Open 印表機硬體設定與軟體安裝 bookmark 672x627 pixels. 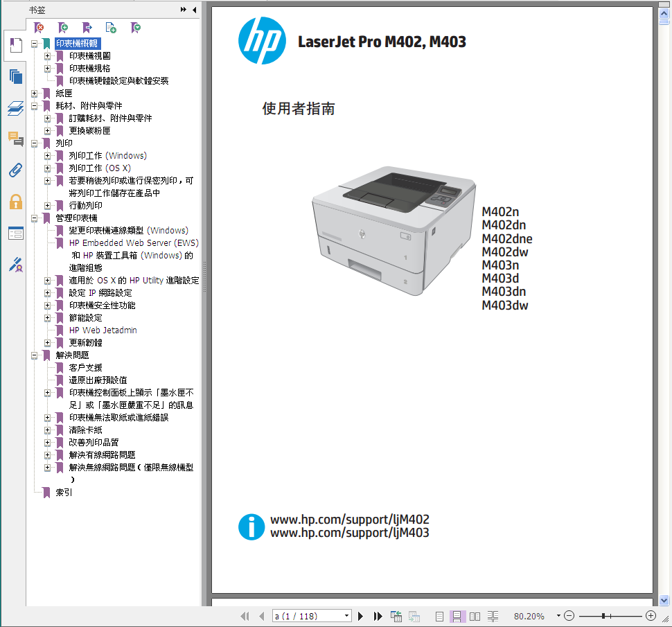[x=118, y=80]
